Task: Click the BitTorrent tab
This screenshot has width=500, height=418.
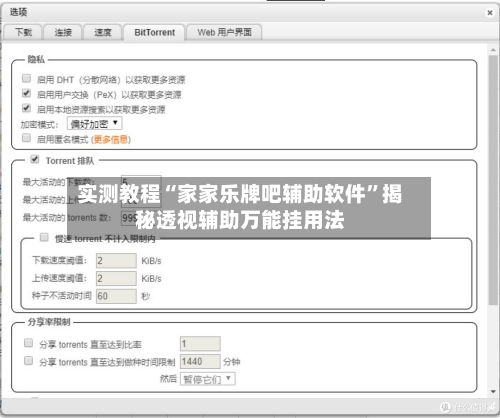Action: point(154,32)
